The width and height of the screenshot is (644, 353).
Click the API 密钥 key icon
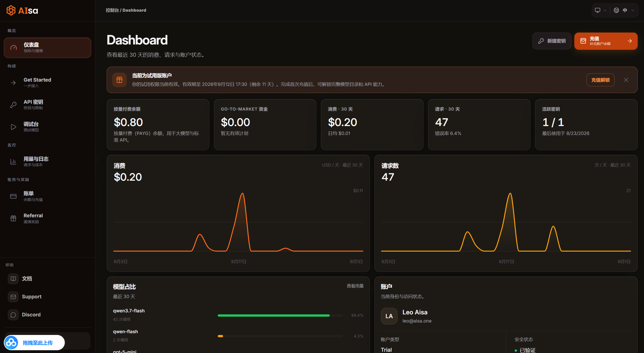[13, 105]
